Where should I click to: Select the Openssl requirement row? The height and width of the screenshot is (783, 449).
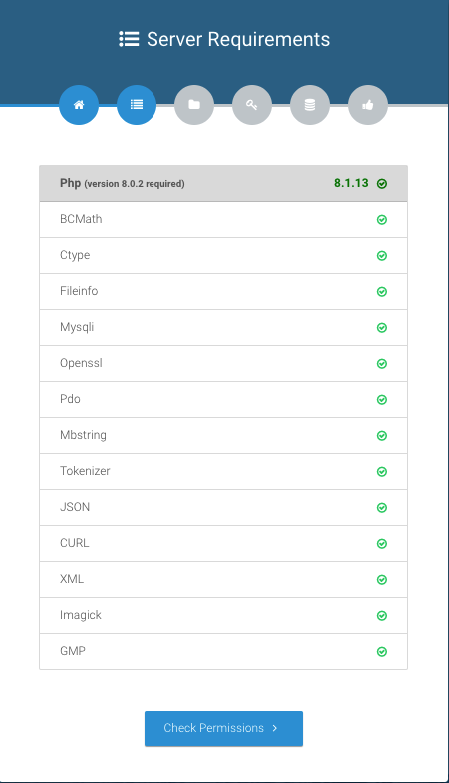[x=224, y=364]
